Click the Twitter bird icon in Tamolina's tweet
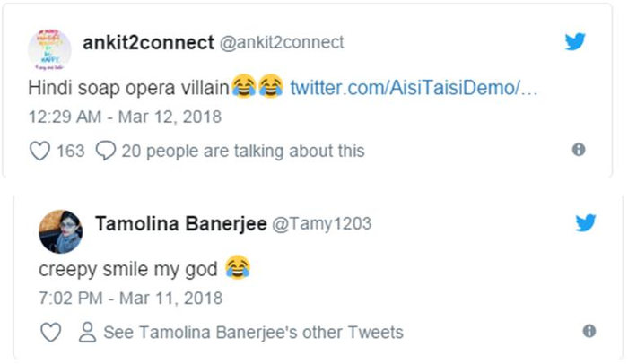This screenshot has height=364, width=628. click(x=586, y=222)
